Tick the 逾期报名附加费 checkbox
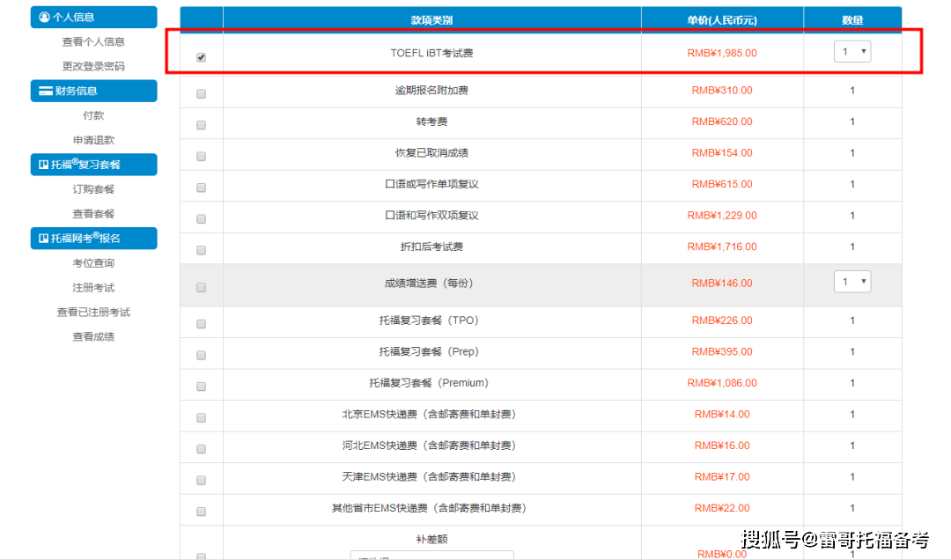951x560 pixels. point(201,94)
